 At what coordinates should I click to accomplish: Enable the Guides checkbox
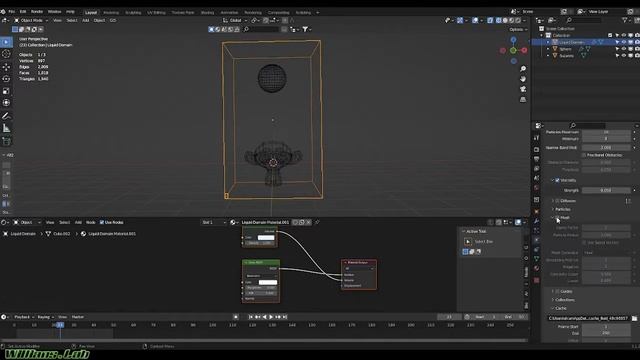(x=558, y=291)
